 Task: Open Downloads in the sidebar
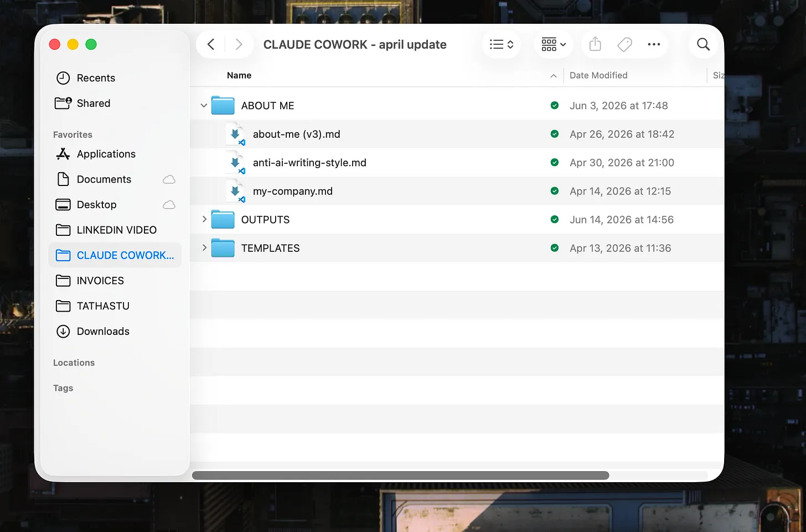pyautogui.click(x=115, y=331)
